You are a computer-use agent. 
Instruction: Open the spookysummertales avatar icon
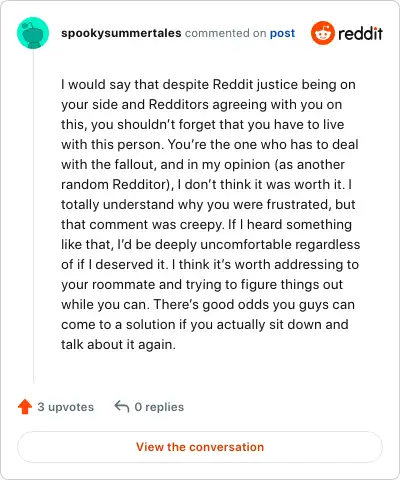click(x=33, y=33)
